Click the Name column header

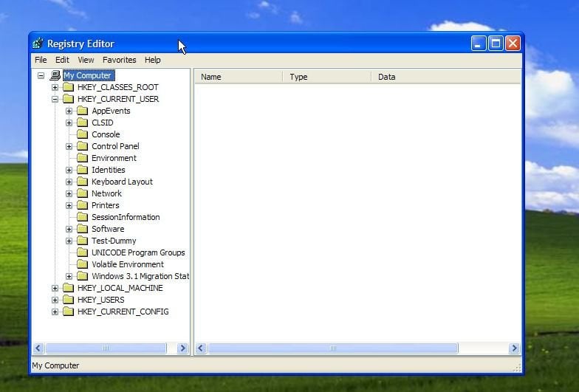pos(239,77)
